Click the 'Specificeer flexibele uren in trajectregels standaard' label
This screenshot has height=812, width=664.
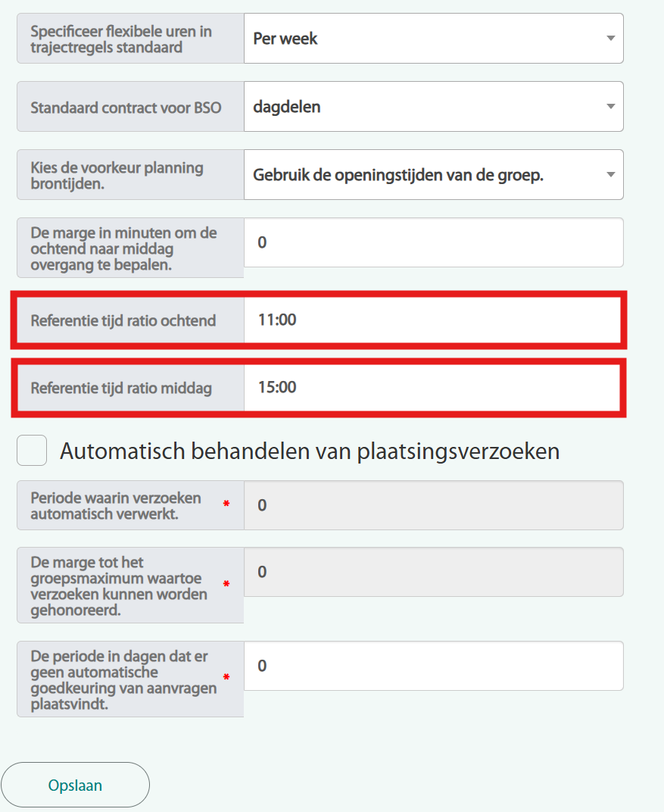pos(121,39)
